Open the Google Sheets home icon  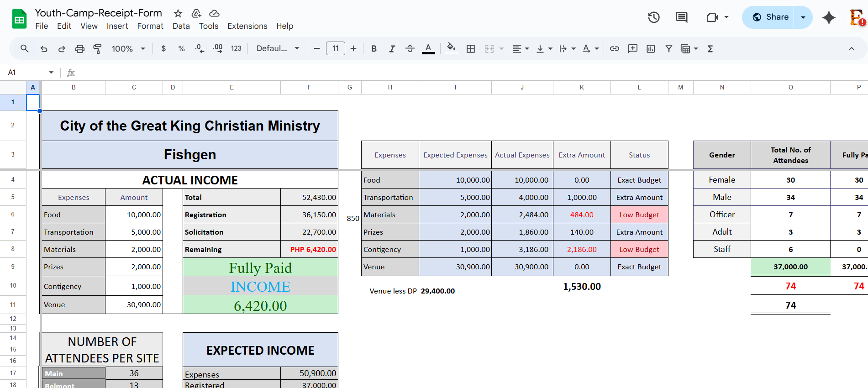coord(19,19)
